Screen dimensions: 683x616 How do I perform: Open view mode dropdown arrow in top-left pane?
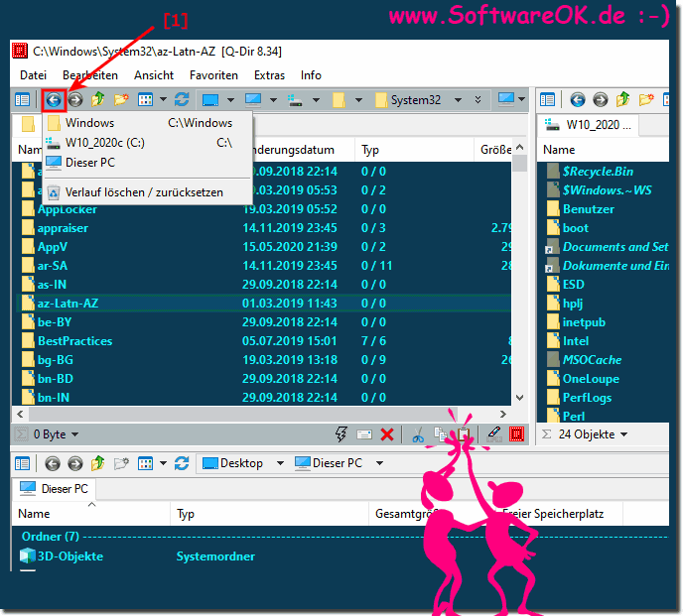pyautogui.click(x=164, y=100)
